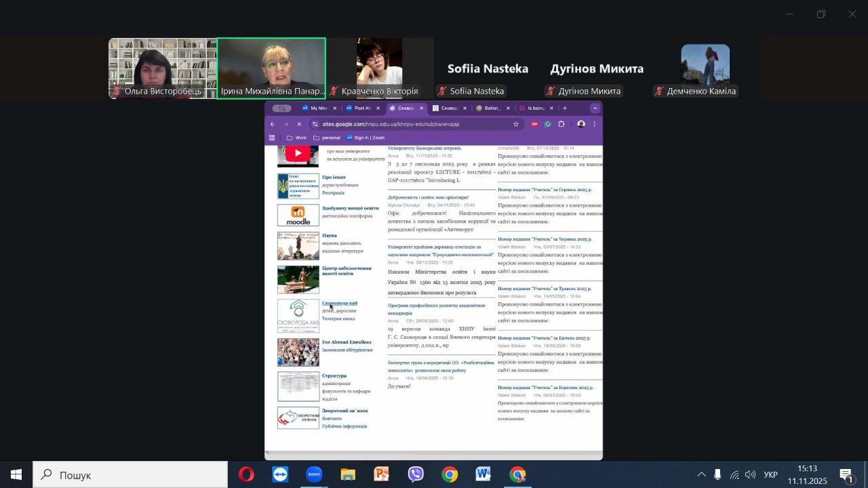Stop the page loading with the X button
Screen dimensions: 868x488
click(299, 124)
